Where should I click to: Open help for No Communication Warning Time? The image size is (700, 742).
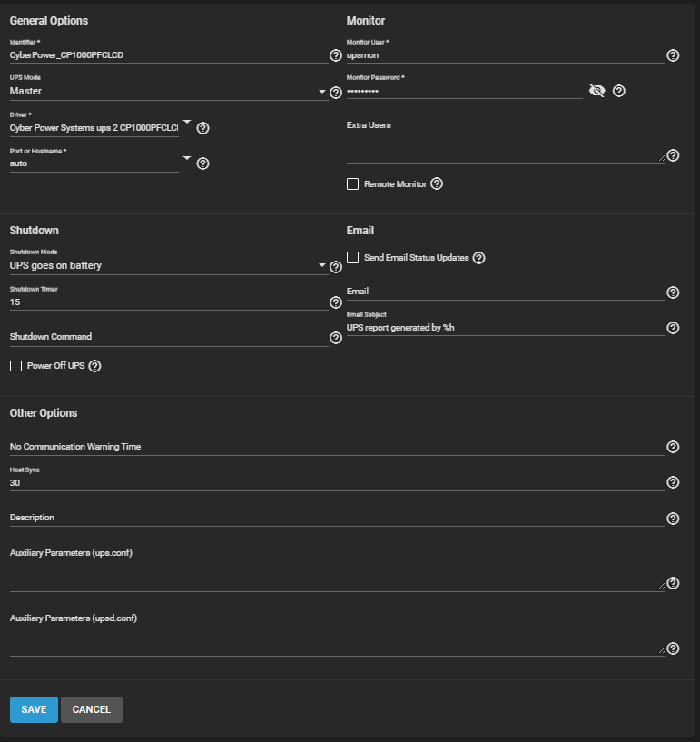point(673,447)
